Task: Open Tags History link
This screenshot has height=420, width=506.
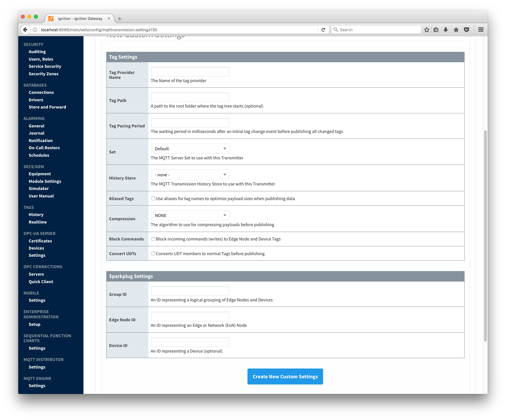Action: pos(36,215)
